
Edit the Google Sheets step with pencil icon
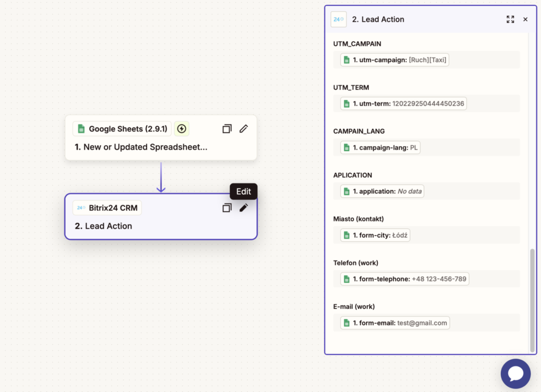(244, 128)
